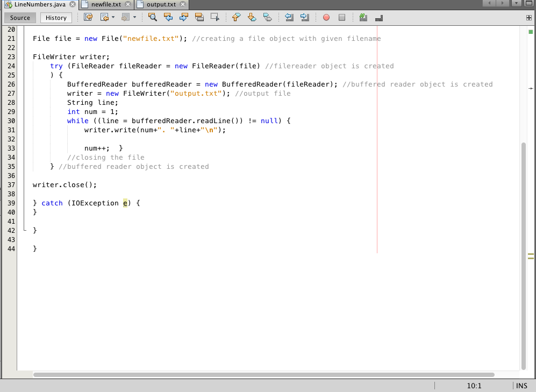This screenshot has width=536, height=392.
Task: Comment selected lines icon
Action: (363, 17)
